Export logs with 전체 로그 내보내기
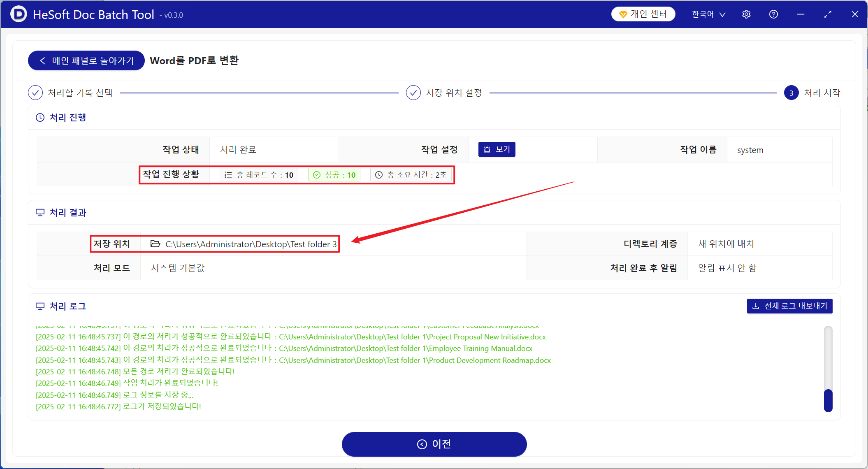Image resolution: width=868 pixels, height=469 pixels. pos(789,306)
